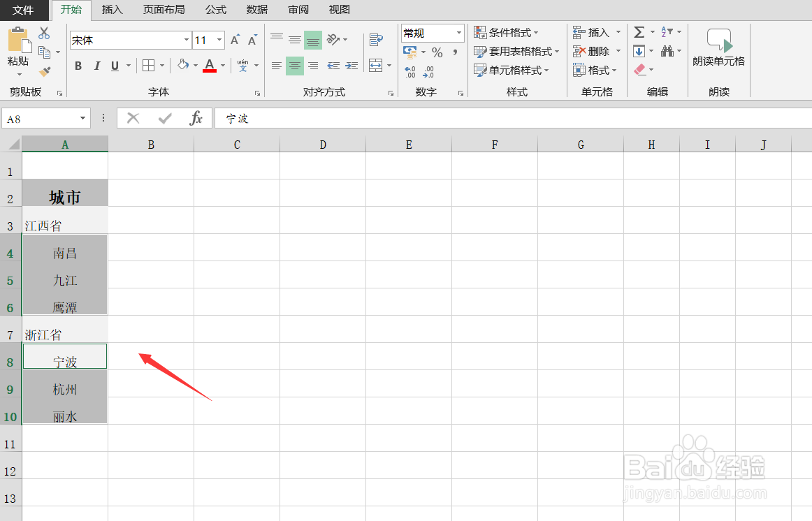Screen dimensions: 812x521
Task: Toggle middle vertical alignment
Action: coord(295,39)
